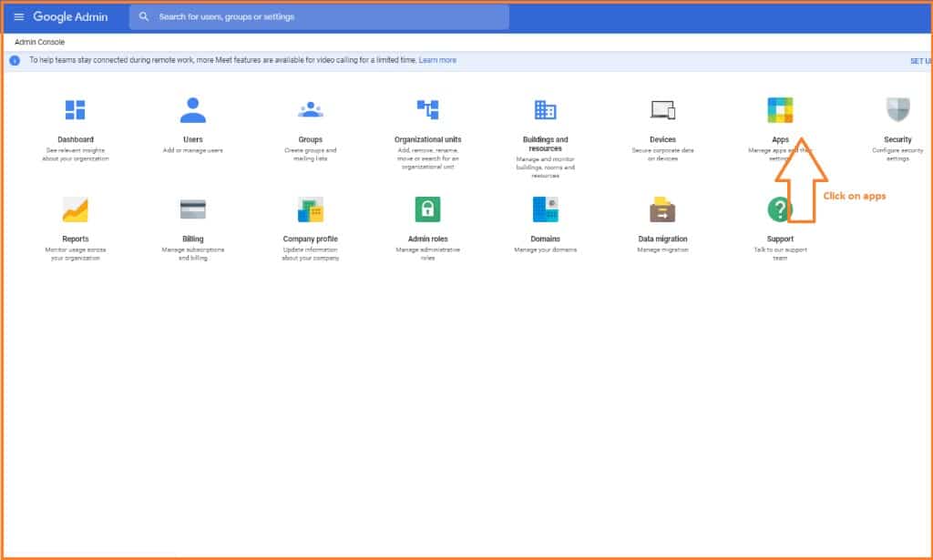Open the Reports chart icon
The width and height of the screenshot is (933, 560).
click(x=75, y=209)
